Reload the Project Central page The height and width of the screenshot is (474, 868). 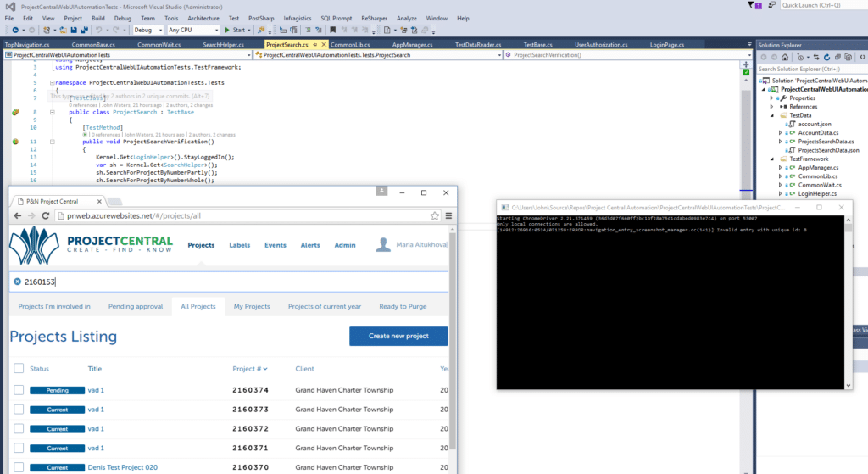pos(46,216)
